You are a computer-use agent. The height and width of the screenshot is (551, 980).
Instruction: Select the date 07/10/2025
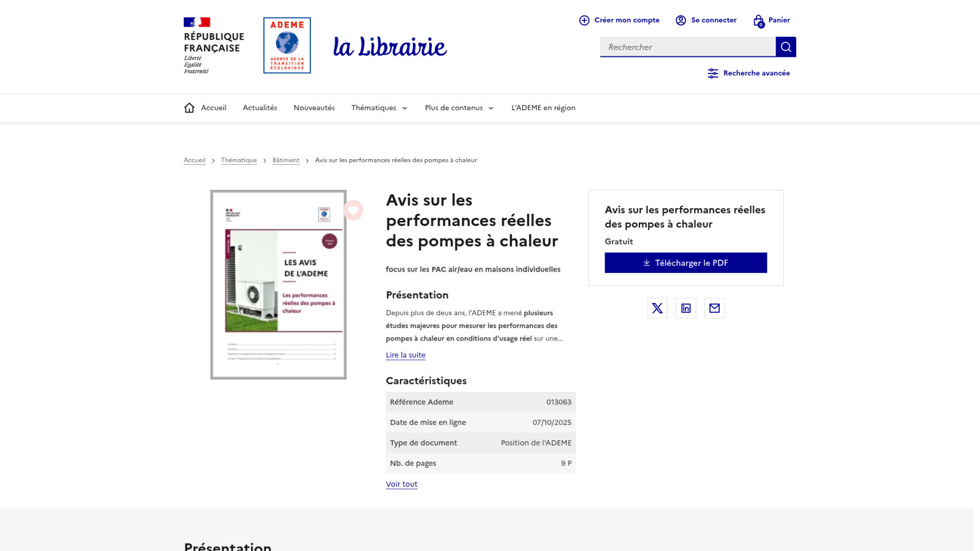(552, 422)
